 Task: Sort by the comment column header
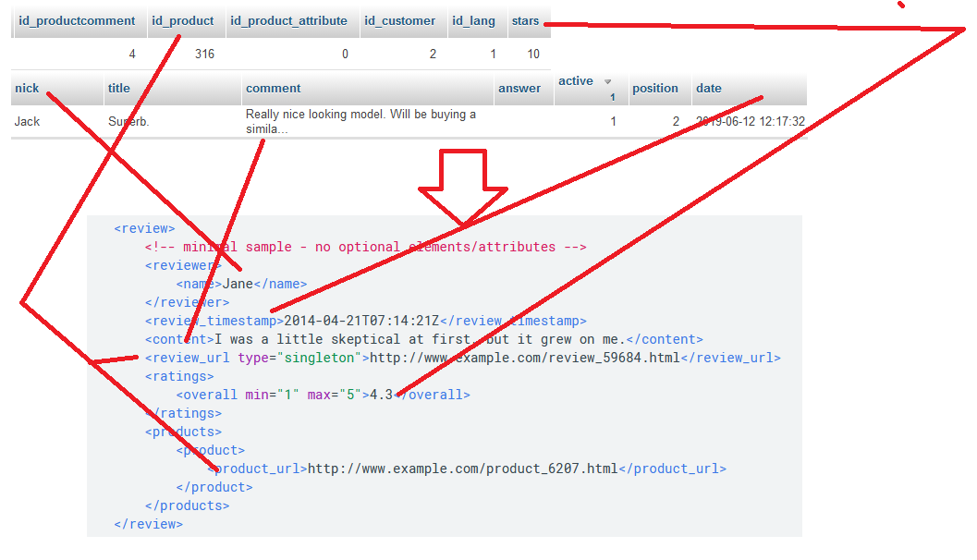(273, 89)
